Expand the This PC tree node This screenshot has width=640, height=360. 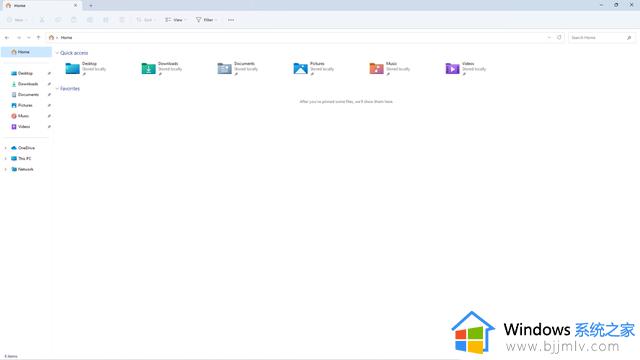click(x=5, y=158)
